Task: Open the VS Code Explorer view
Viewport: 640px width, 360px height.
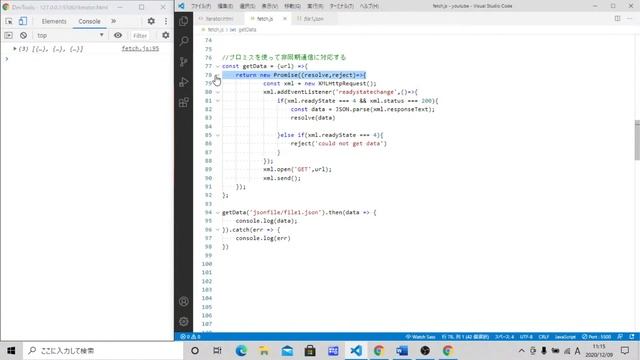Action: 184,21
